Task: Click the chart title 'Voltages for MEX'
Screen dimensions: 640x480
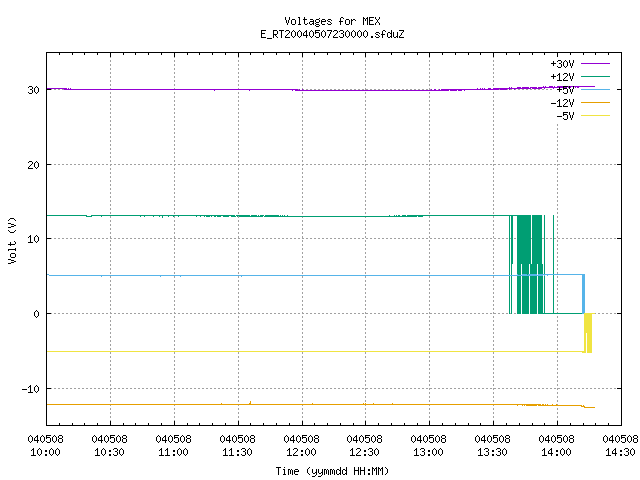Action: click(x=332, y=21)
